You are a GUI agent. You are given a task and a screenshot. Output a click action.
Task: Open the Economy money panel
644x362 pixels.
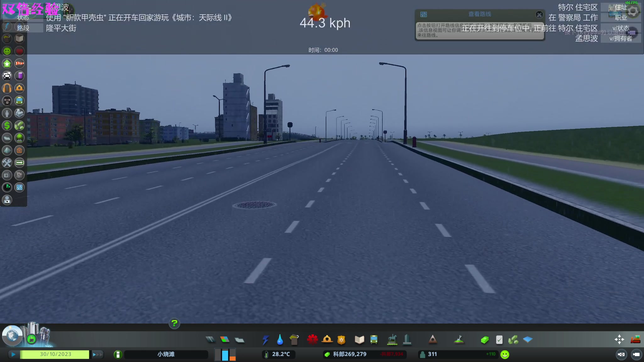click(x=485, y=340)
